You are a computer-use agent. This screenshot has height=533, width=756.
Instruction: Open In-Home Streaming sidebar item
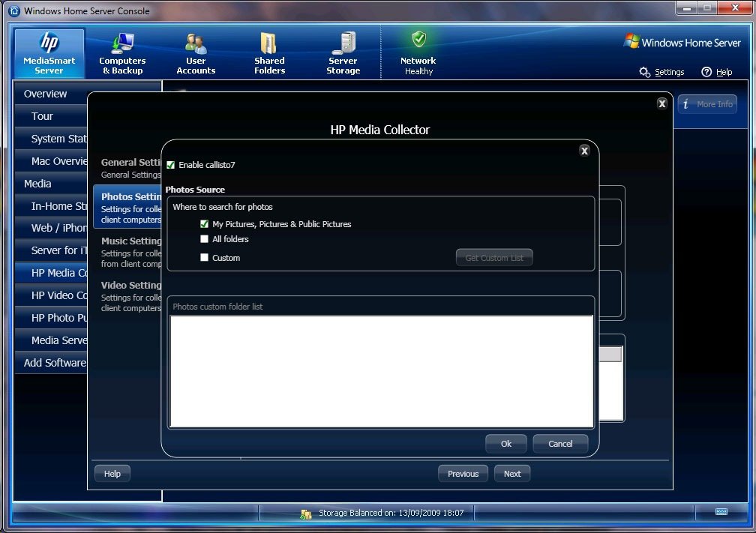coord(51,206)
